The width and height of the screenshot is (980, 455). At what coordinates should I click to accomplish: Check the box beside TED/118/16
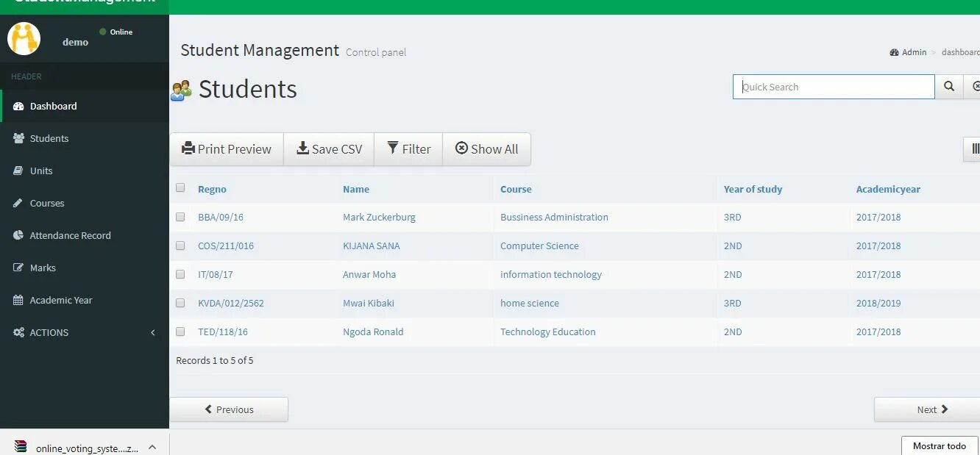tap(180, 332)
